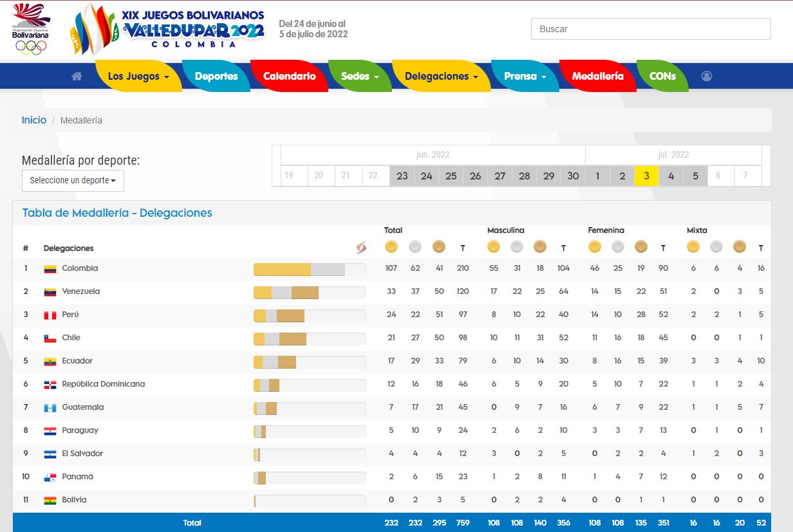
Task: Open the user account icon
Action: (x=707, y=76)
